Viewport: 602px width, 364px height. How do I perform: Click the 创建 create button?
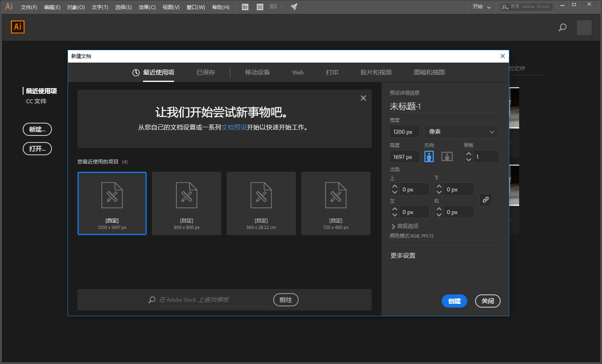tap(454, 301)
